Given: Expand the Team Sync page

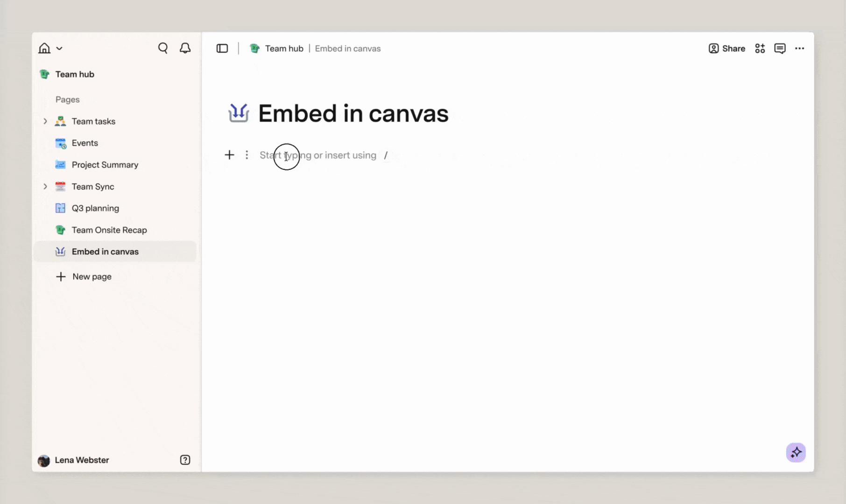Looking at the screenshot, I should click(x=45, y=187).
